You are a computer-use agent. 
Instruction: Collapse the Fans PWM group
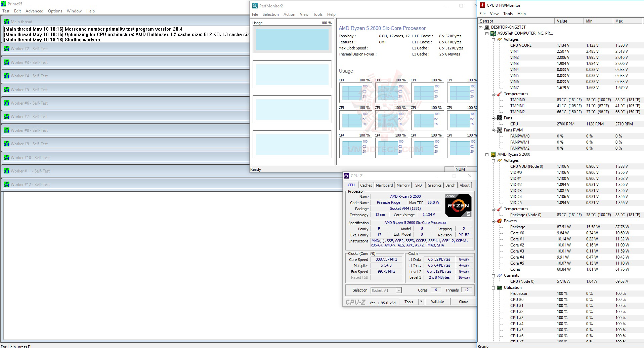493,130
